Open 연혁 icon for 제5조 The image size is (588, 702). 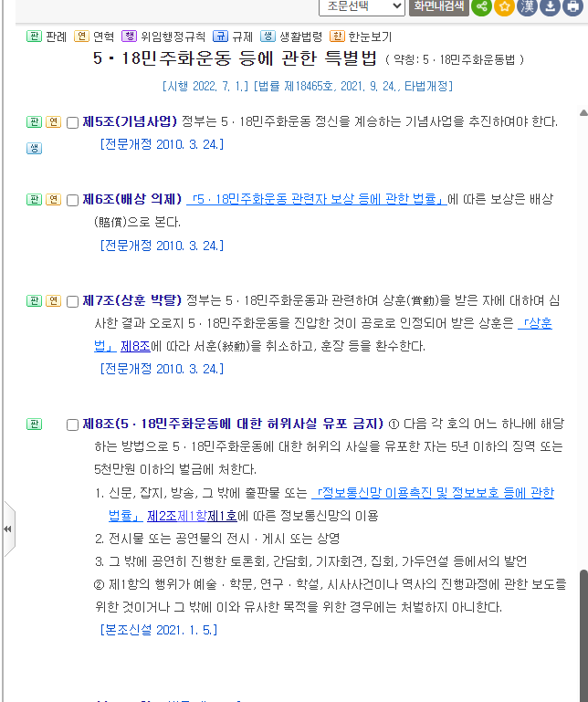(53, 121)
